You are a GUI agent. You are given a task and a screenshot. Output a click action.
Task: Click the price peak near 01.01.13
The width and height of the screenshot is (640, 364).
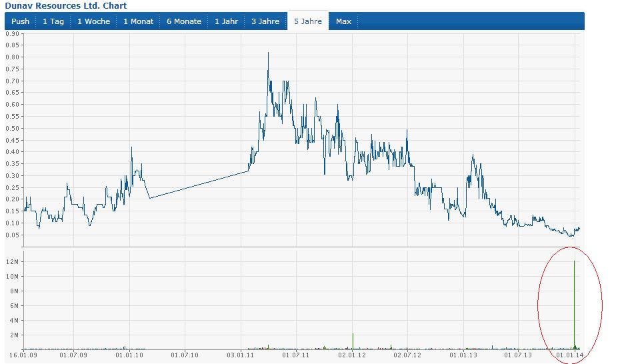point(473,156)
